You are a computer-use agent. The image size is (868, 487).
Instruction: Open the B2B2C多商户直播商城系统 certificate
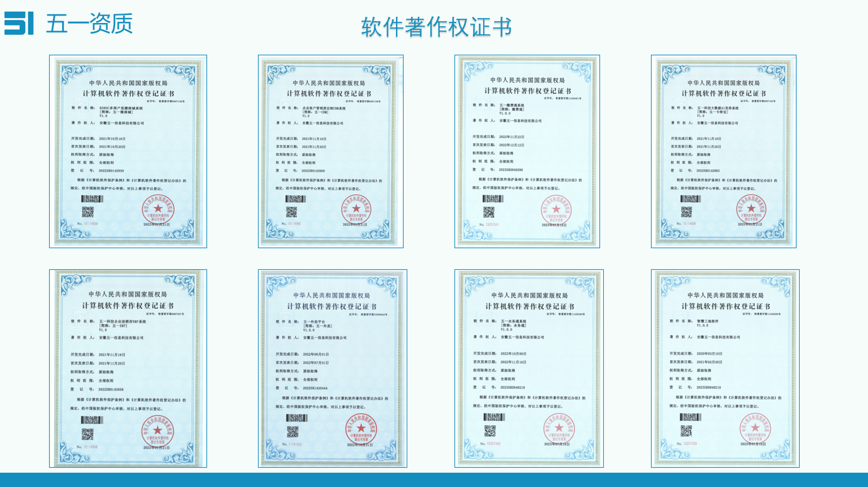coord(128,151)
